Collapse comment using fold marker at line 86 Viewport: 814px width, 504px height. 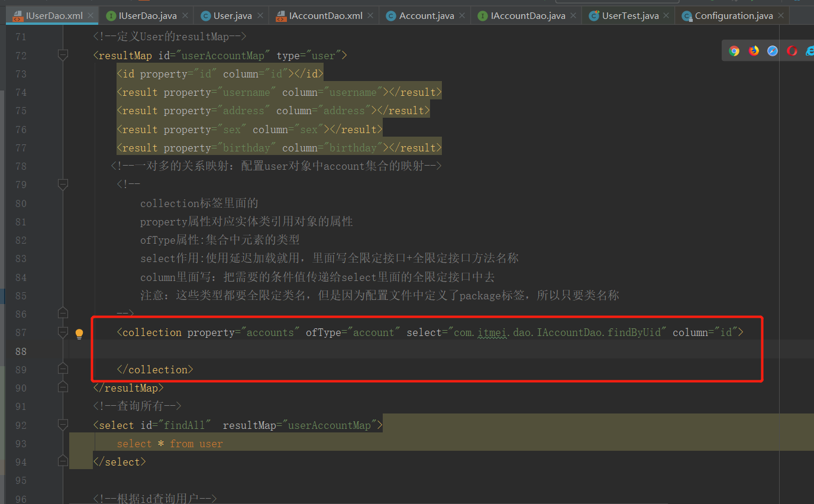(63, 313)
